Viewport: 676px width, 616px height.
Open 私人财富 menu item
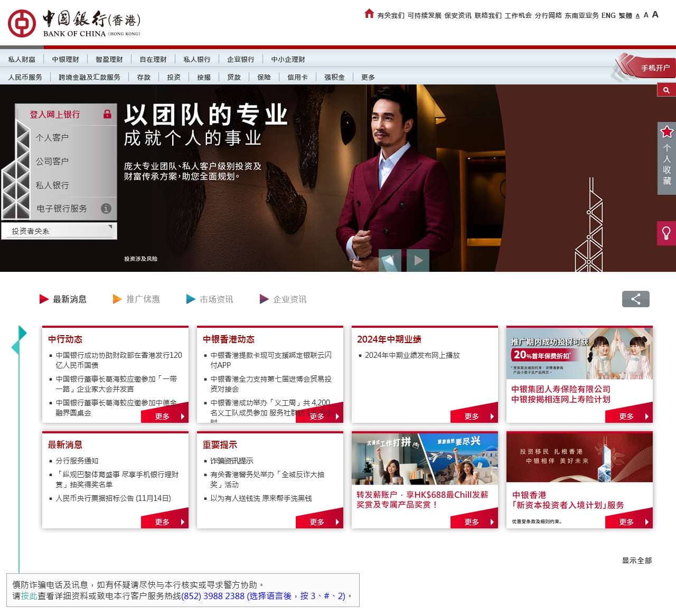[x=22, y=59]
